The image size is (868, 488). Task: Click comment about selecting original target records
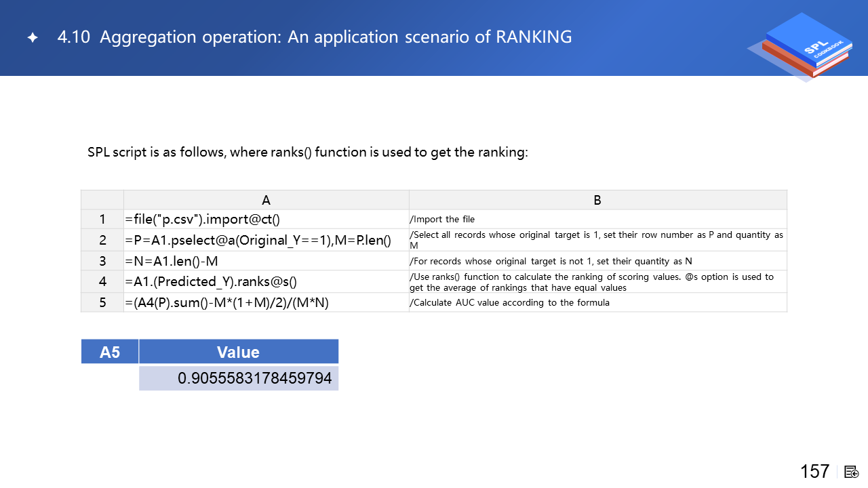[x=597, y=240]
